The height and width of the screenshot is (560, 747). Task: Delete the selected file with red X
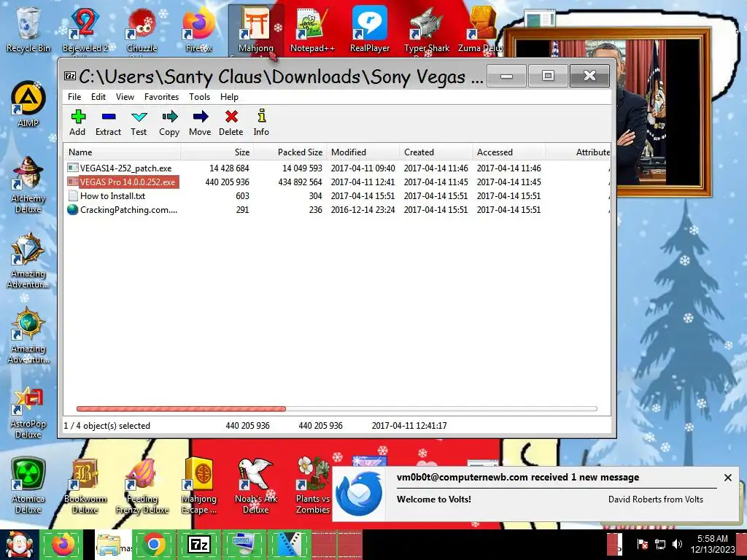tap(231, 122)
